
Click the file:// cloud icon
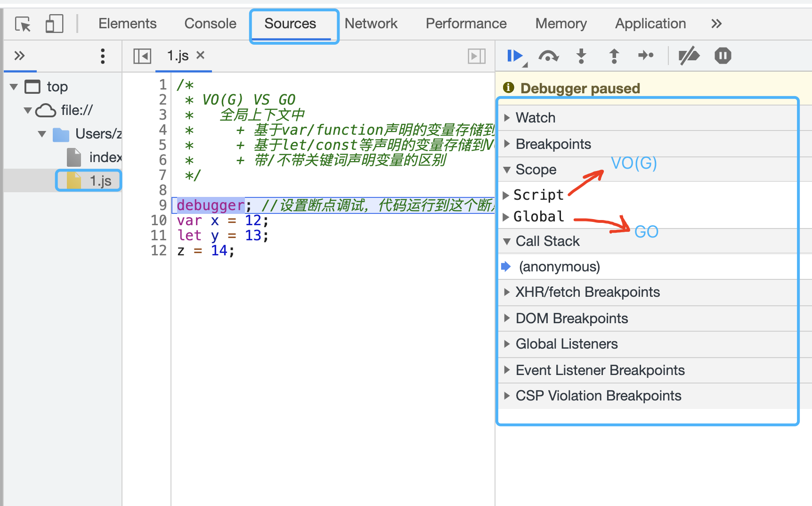[46, 110]
